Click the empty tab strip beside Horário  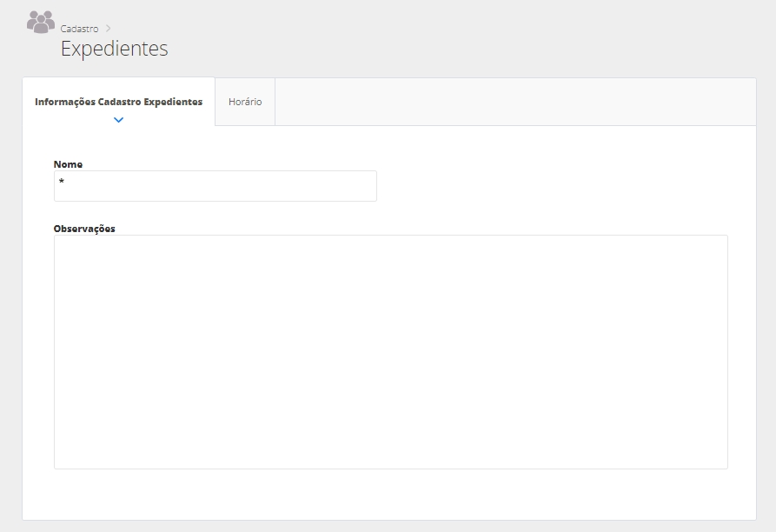(x=513, y=102)
